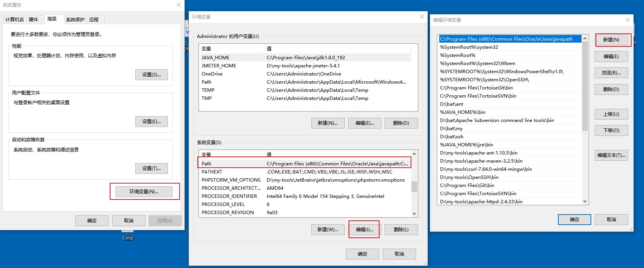644x268 pixels.
Task: Open the 1.md file on desktop
Action: [x=128, y=237]
